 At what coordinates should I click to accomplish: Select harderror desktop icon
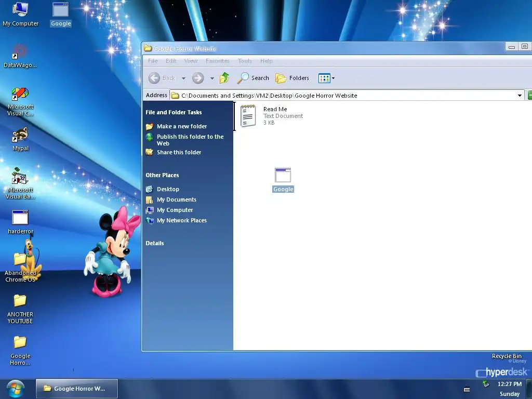pos(20,222)
